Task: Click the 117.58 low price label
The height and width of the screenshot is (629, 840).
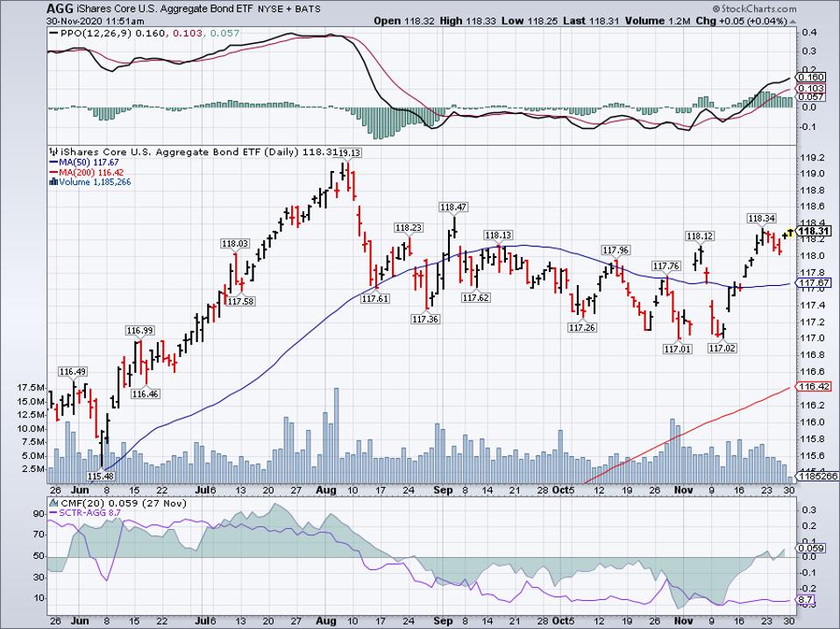Action: click(241, 302)
